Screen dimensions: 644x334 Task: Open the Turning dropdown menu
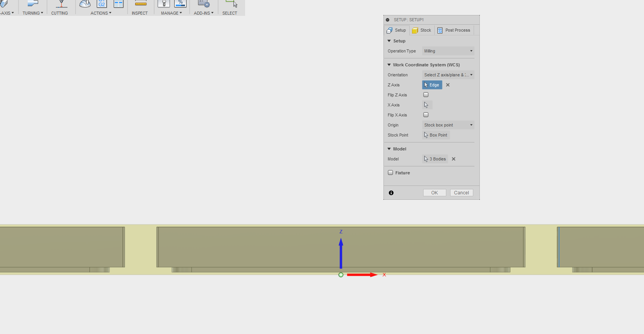(33, 13)
